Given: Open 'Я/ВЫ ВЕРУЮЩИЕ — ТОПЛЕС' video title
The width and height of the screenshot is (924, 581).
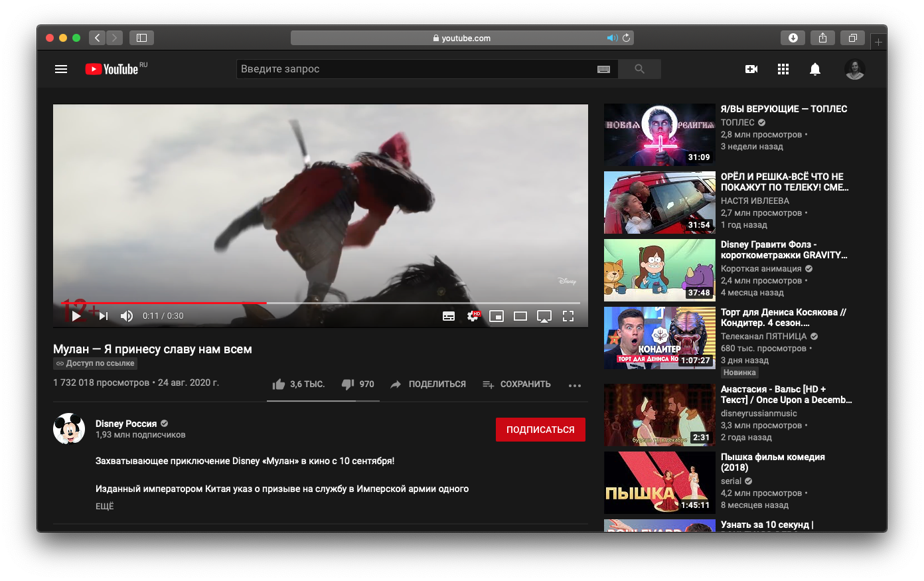Looking at the screenshot, I should tap(784, 109).
